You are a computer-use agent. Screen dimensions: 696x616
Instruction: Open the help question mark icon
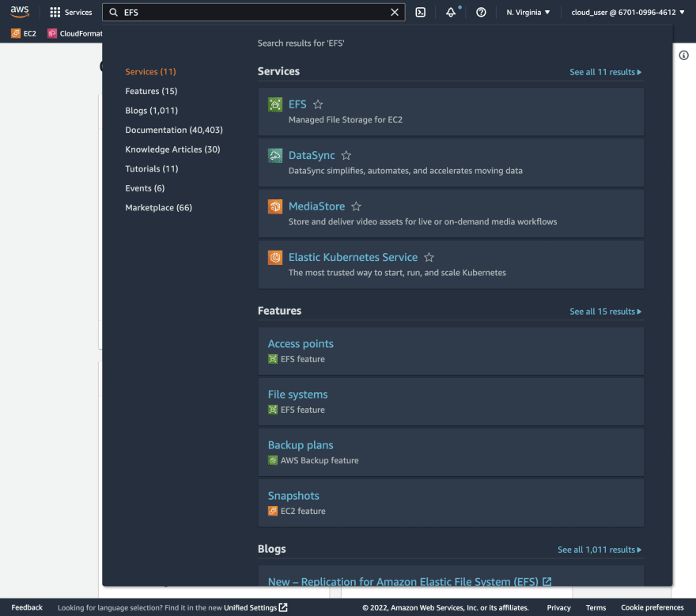pyautogui.click(x=481, y=13)
